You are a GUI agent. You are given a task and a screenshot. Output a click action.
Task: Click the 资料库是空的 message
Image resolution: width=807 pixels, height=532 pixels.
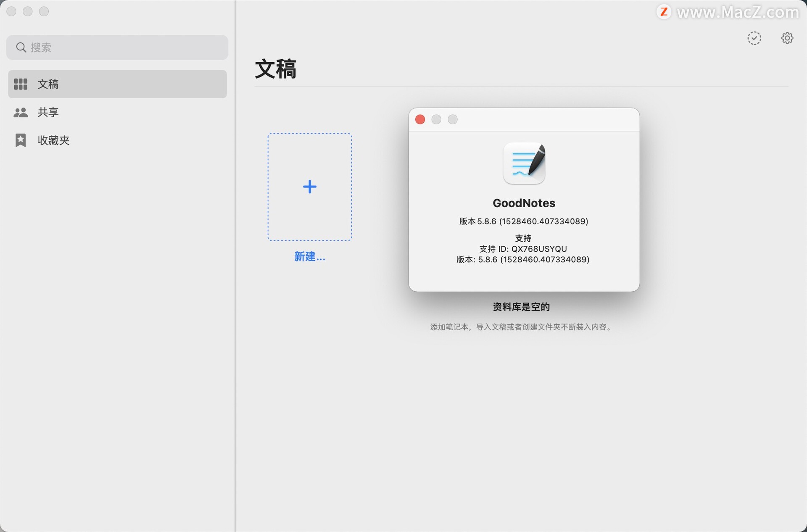pos(521,307)
